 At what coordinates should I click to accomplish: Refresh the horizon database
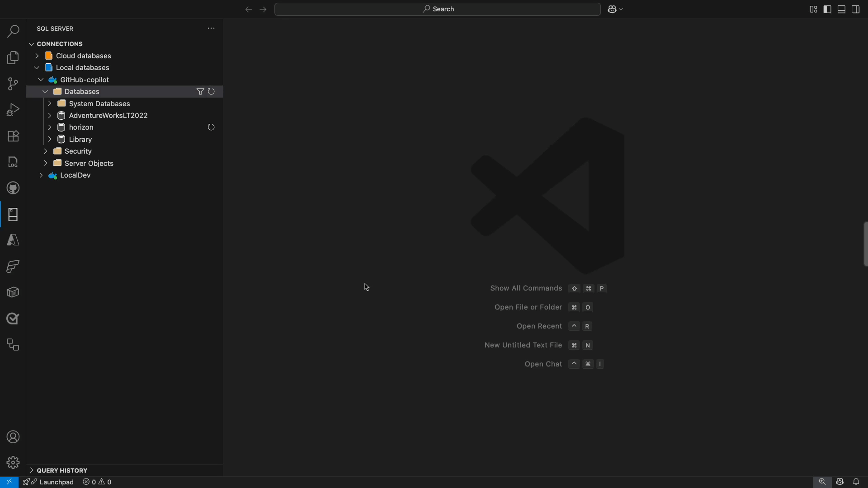pos(211,127)
